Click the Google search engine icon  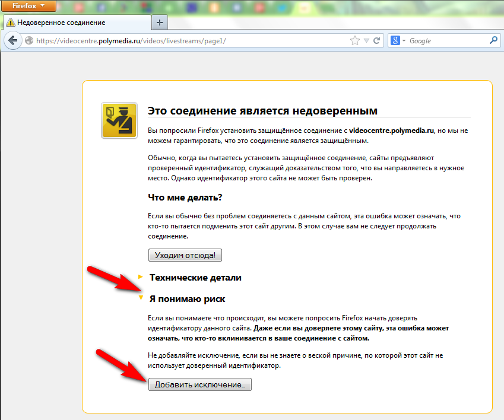pyautogui.click(x=395, y=41)
